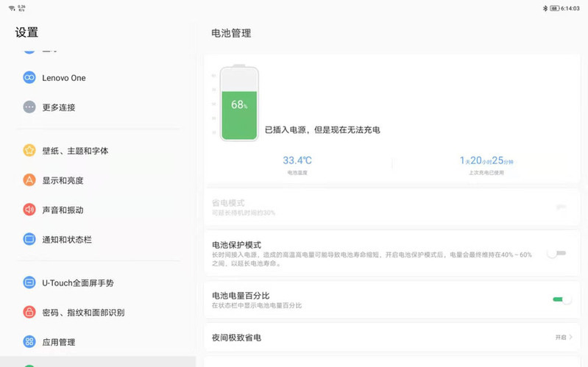Enable the 电池保护模式 switch
The width and height of the screenshot is (588, 367).
pos(556,253)
